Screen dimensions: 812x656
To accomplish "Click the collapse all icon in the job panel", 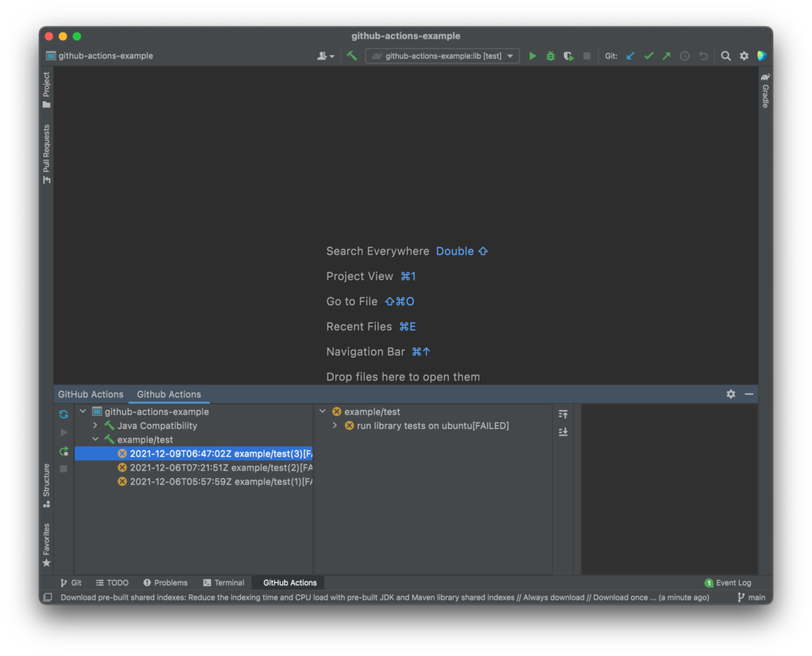I will pos(564,432).
